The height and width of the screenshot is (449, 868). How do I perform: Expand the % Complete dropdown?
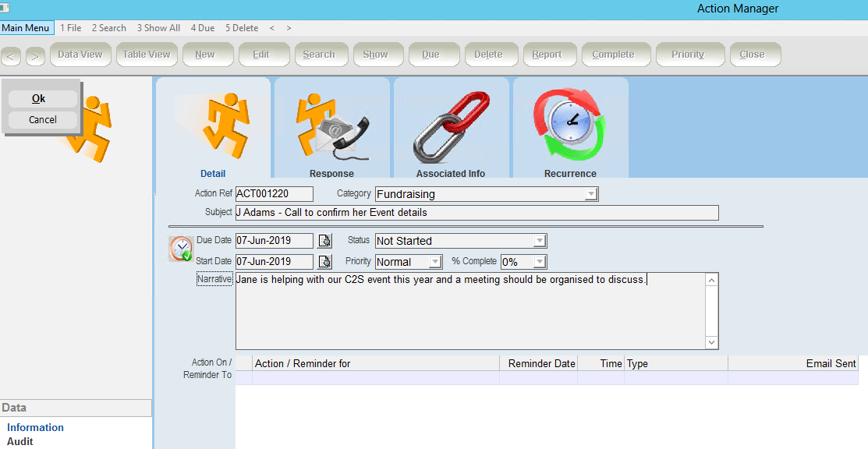pyautogui.click(x=539, y=261)
